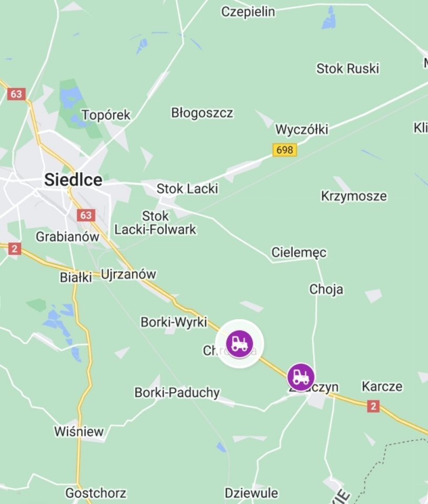The image size is (428, 504).
Task: Select the Topórek label near the lake
Action: tap(106, 115)
